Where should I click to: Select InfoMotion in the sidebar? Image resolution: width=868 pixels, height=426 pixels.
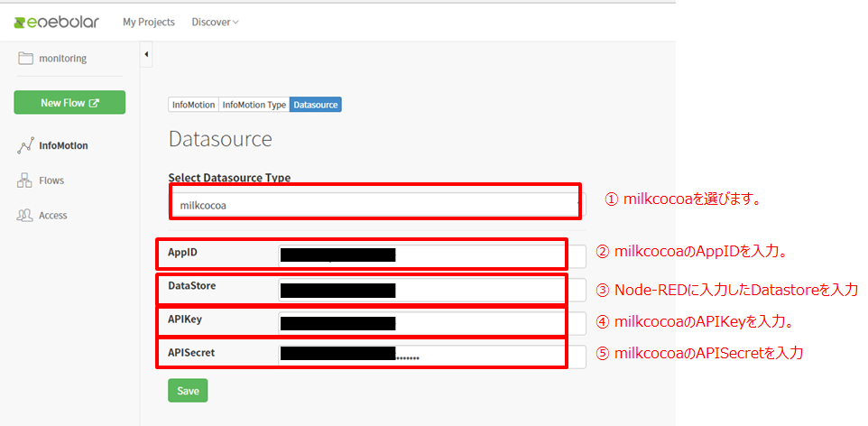click(63, 145)
